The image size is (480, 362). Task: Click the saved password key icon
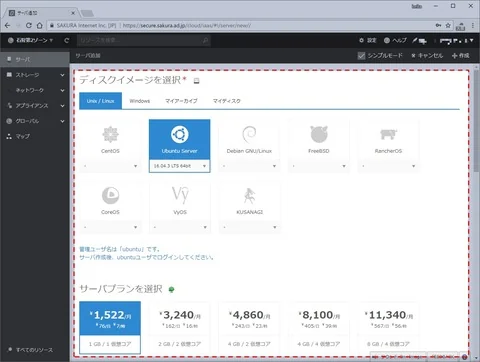tap(438, 25)
